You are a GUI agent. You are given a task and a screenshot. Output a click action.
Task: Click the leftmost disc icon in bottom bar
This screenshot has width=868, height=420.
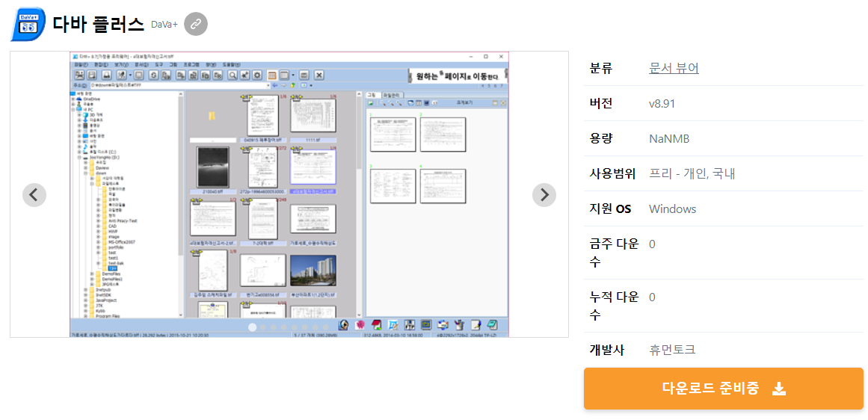343,325
